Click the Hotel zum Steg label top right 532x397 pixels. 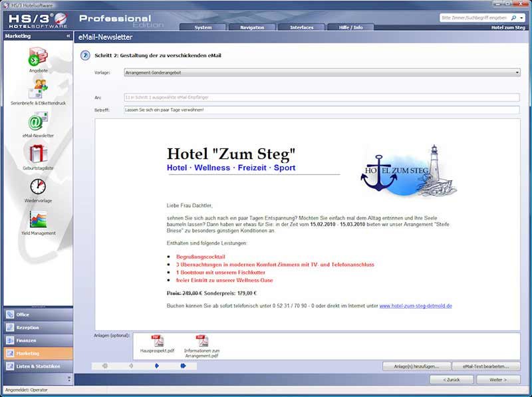point(508,27)
